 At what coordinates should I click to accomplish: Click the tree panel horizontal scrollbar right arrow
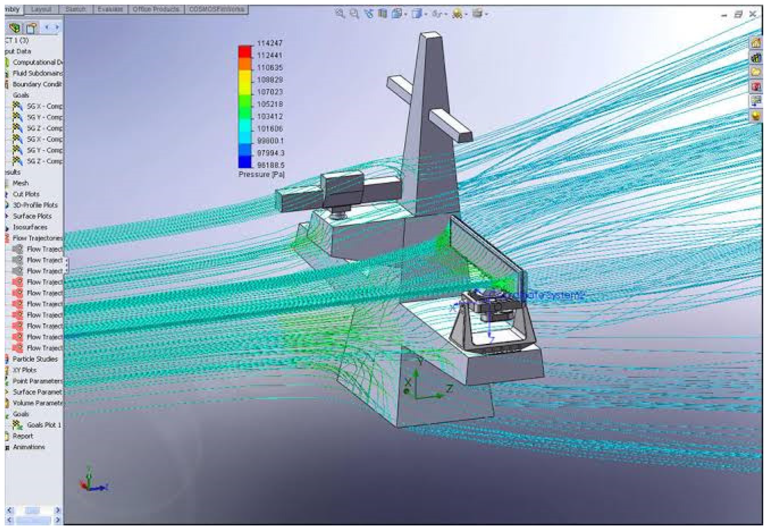point(57,510)
